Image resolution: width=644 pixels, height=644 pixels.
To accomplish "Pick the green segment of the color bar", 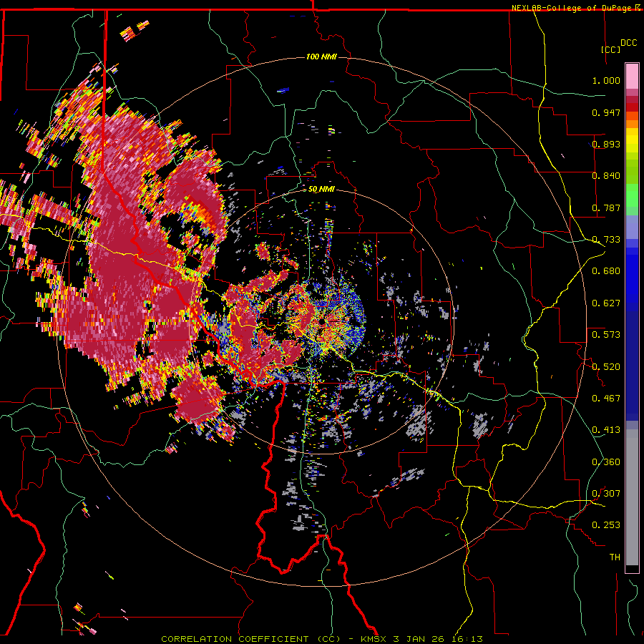I will coord(632,195).
